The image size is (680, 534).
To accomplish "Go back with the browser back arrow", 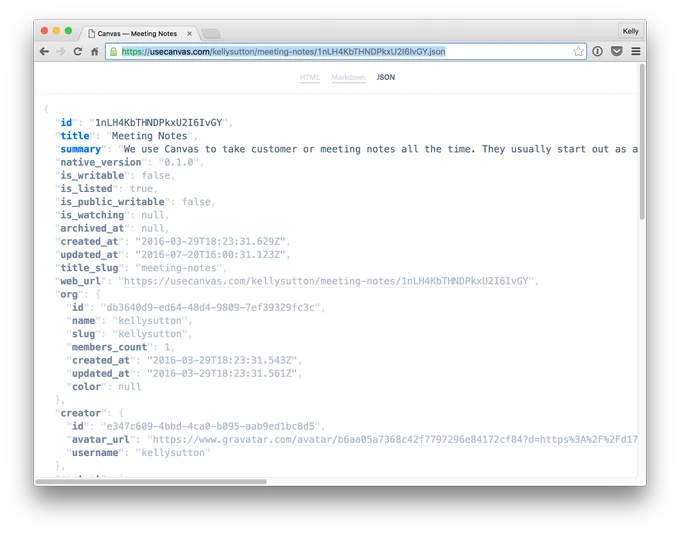I will (44, 52).
